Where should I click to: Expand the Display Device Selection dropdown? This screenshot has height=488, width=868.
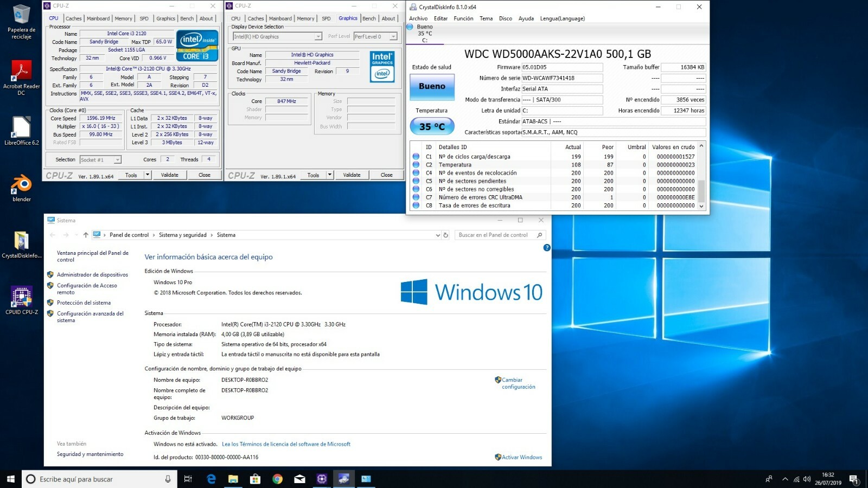pyautogui.click(x=318, y=37)
